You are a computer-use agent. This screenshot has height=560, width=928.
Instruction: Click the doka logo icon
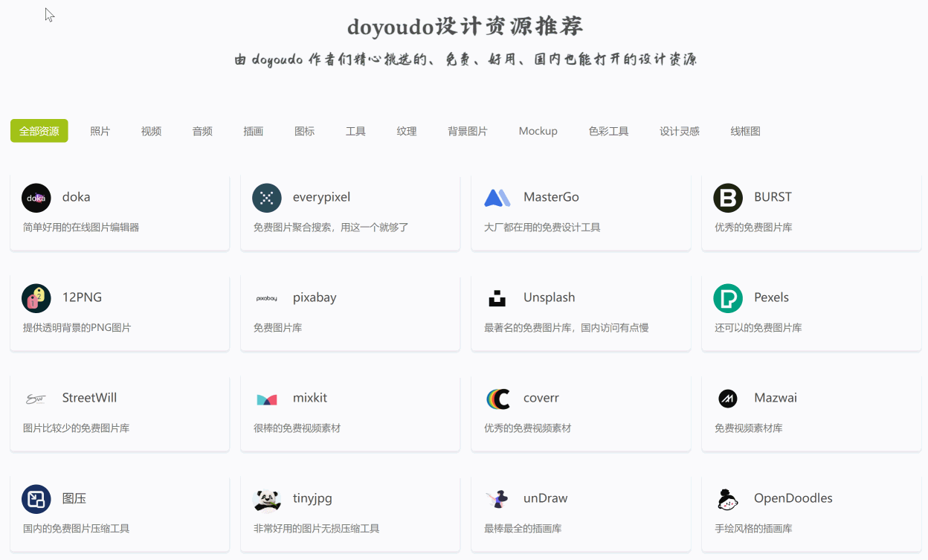point(36,198)
